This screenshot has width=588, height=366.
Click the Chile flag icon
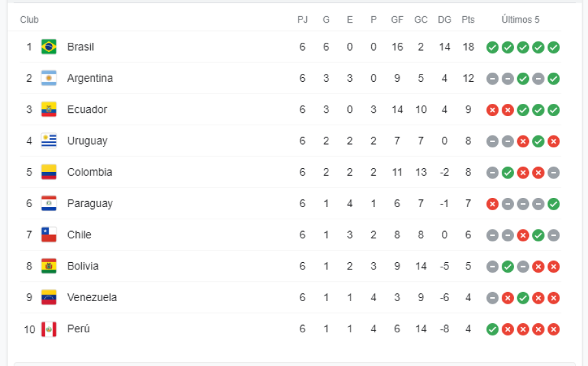49,234
